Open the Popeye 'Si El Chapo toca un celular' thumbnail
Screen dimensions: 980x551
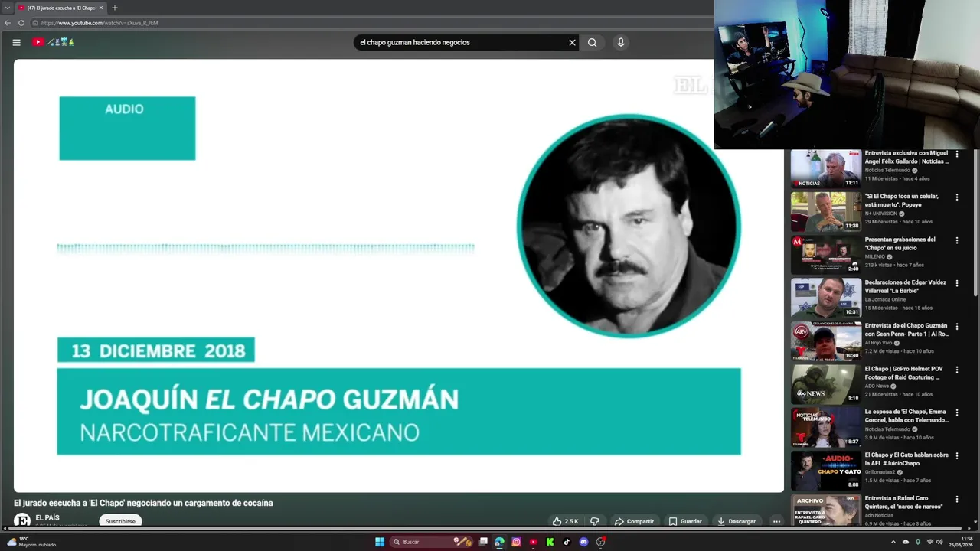pos(825,211)
